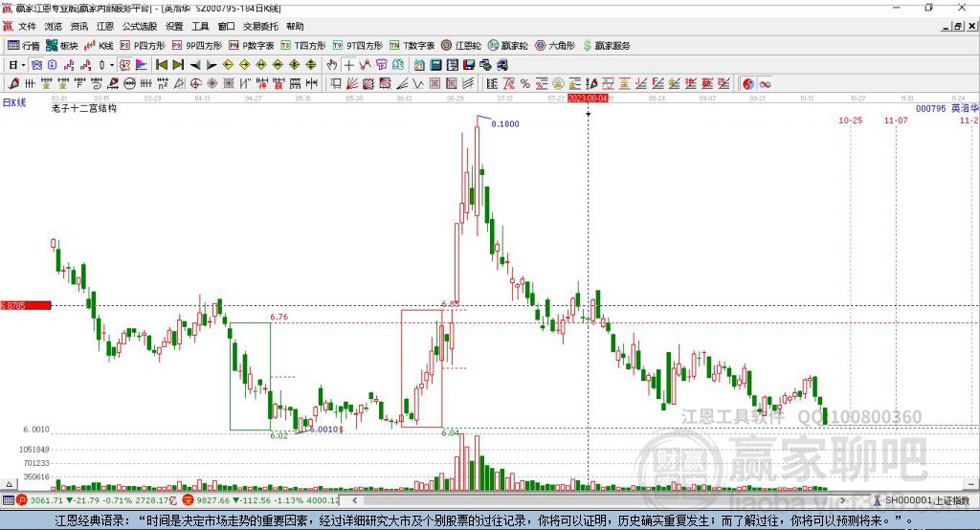980x530 pixels.
Task: Step chart right with black arrow
Action: pos(212,65)
